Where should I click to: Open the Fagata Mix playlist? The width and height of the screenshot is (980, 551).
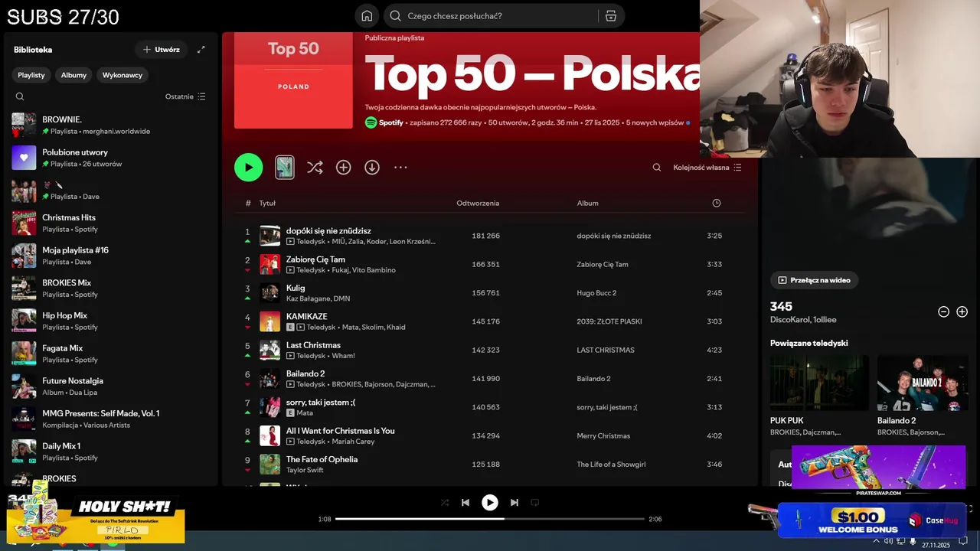click(111, 354)
